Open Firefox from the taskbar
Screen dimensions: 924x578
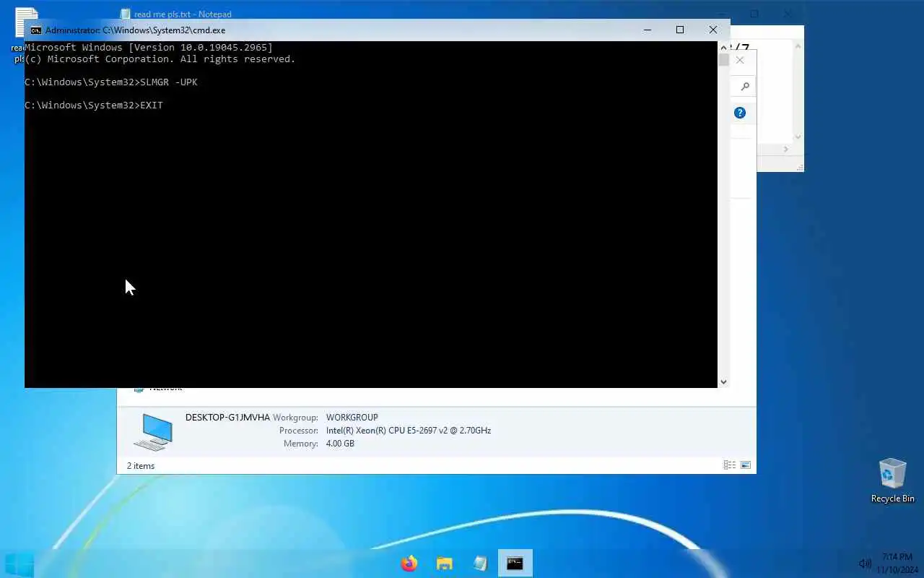coord(409,563)
